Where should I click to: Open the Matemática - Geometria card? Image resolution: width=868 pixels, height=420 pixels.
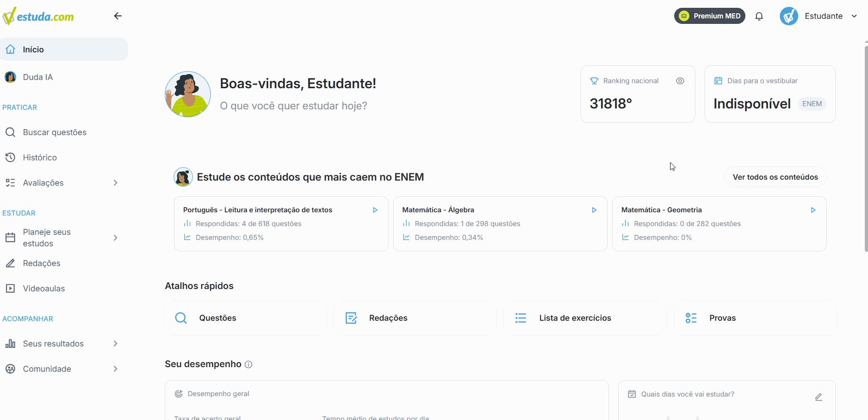pyautogui.click(x=719, y=224)
